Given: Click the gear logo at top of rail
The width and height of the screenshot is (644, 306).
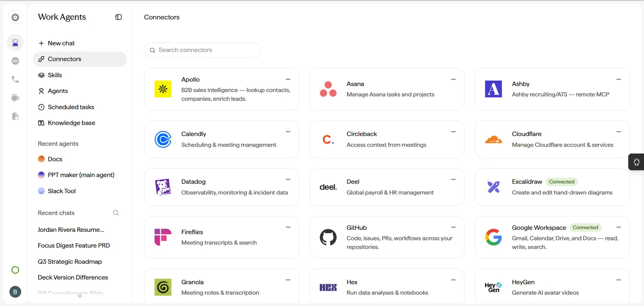Looking at the screenshot, I should [x=15, y=17].
